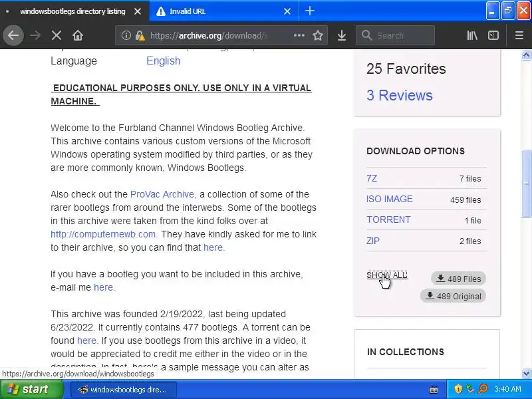Bookmark this page with the star icon
Screen dimensions: 532x399
coord(318,35)
